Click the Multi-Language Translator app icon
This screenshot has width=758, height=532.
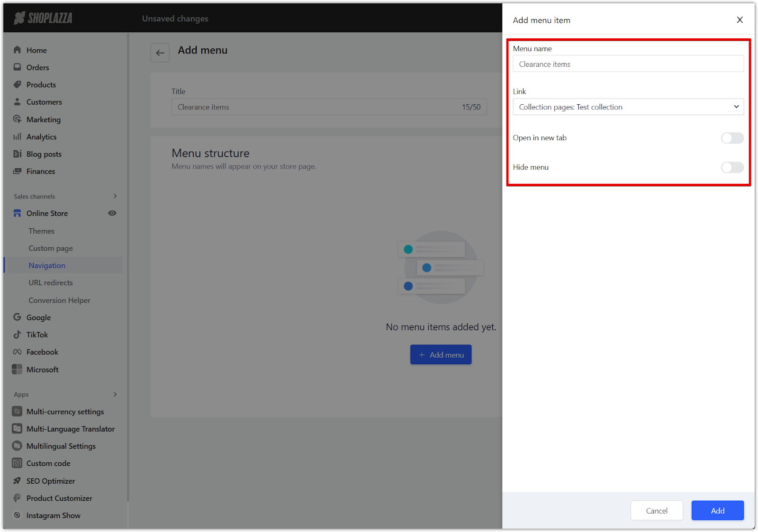pos(17,428)
